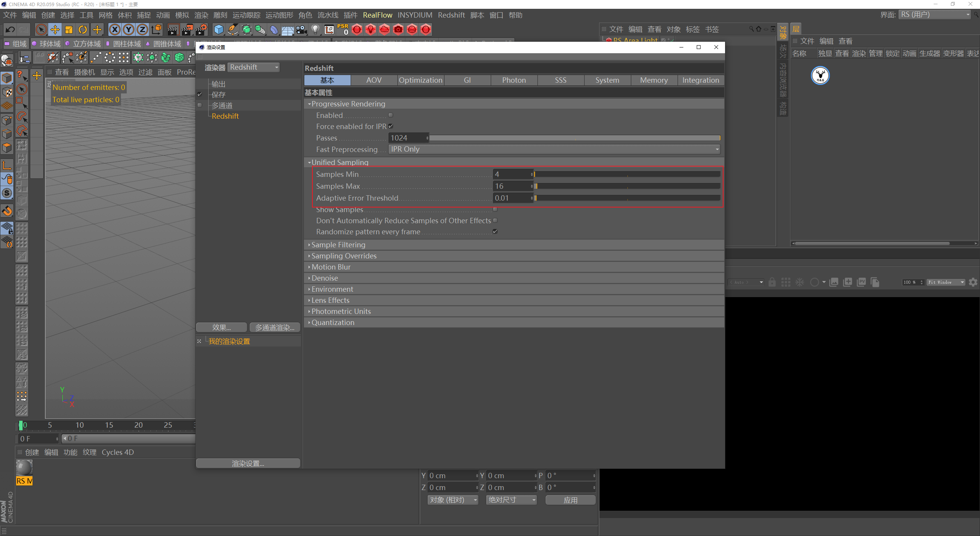Add a camera object

302,29
